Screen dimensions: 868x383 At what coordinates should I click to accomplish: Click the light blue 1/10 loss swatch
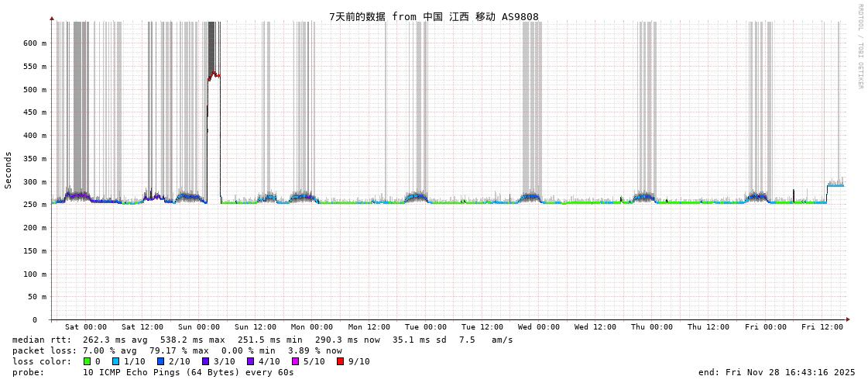[116, 361]
